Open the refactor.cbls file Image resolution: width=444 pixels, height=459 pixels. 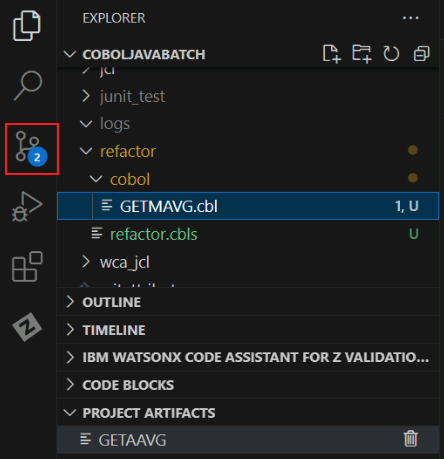pyautogui.click(x=248, y=234)
